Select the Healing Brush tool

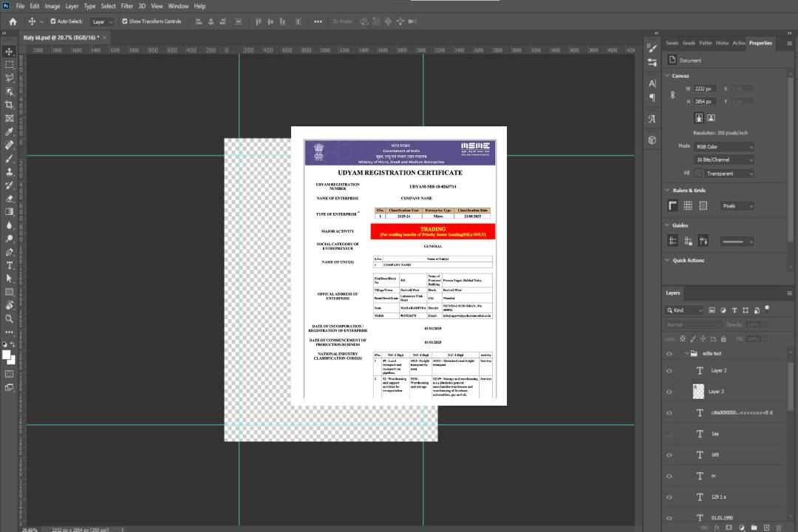coord(9,145)
